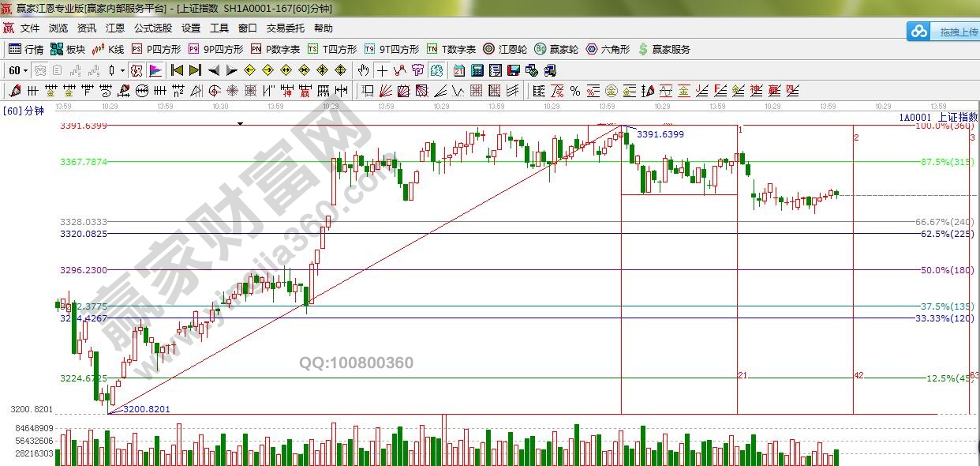Click the percent symbol drawing tool
This screenshot has width=980, height=466.
click(575, 91)
